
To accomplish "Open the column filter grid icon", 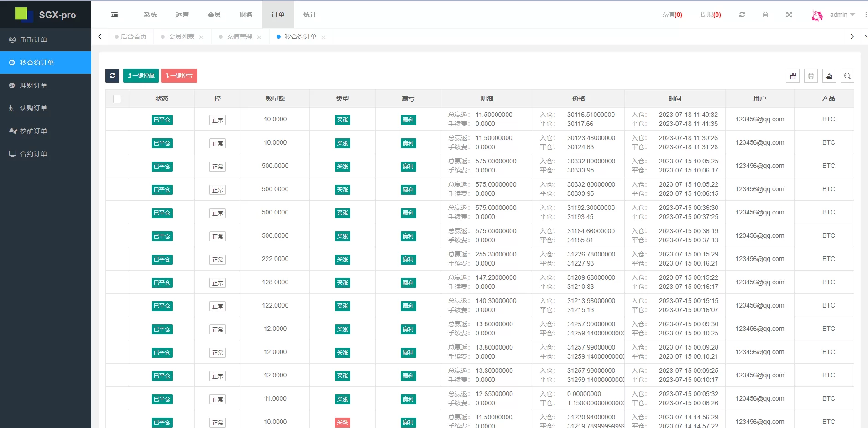I will (793, 76).
